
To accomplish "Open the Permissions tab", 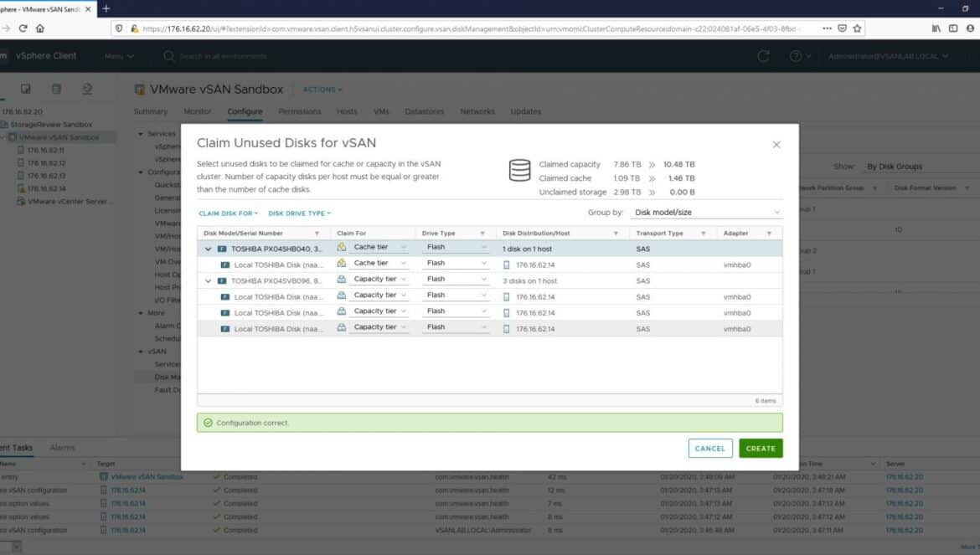I will pyautogui.click(x=299, y=111).
